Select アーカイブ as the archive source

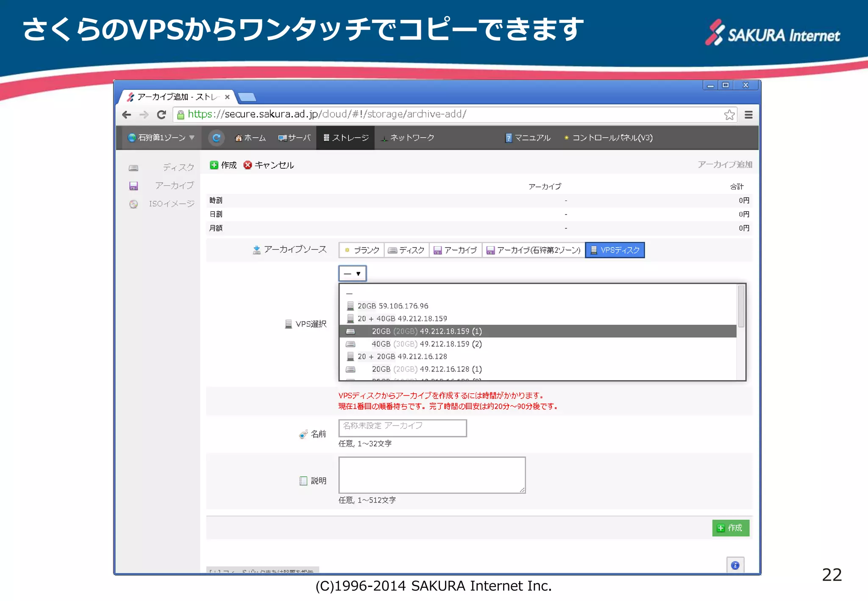click(x=456, y=250)
